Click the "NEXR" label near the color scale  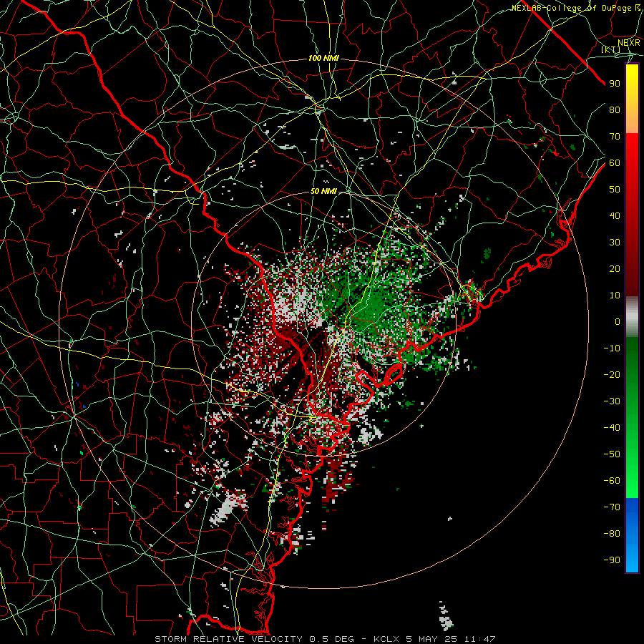(x=629, y=43)
